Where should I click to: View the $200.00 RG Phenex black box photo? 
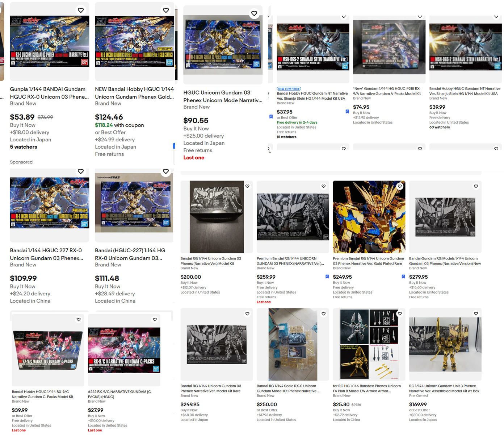tap(217, 217)
